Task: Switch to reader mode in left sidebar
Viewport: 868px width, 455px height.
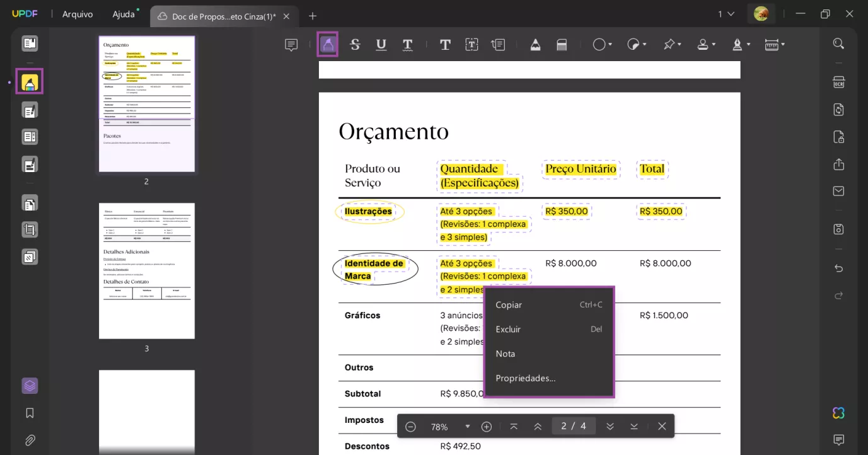Action: [30, 43]
